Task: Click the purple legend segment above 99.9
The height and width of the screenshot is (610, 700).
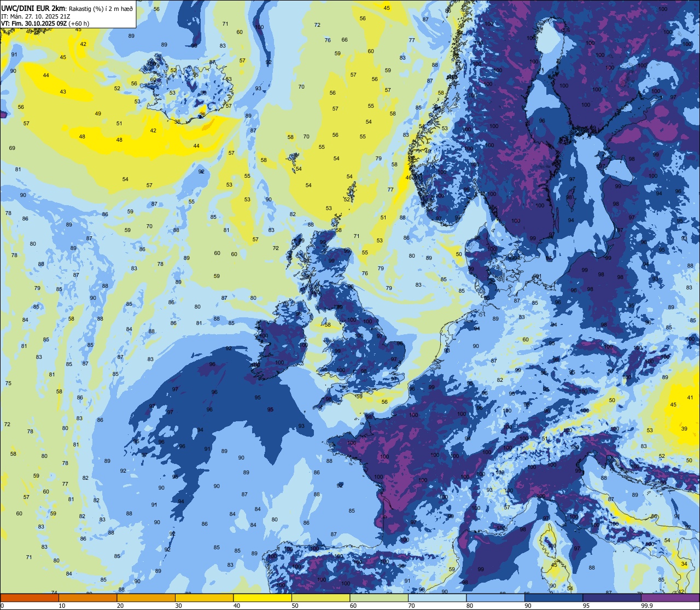Action: pyautogui.click(x=670, y=597)
